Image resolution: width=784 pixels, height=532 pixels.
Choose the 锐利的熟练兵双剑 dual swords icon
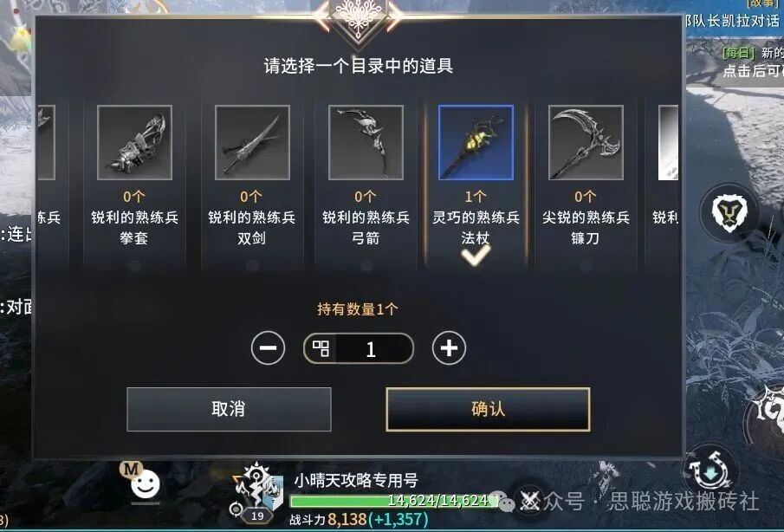click(252, 142)
